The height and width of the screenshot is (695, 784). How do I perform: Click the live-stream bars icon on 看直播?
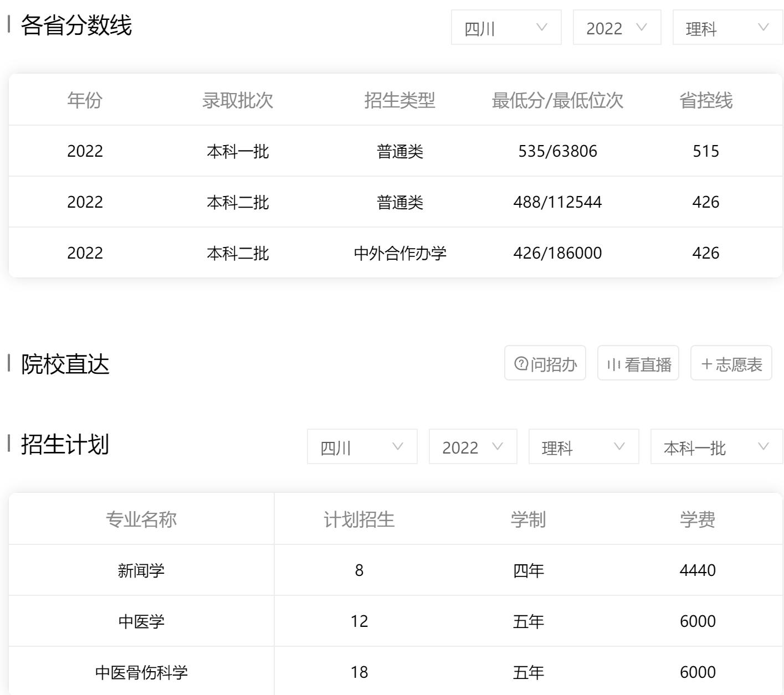612,363
